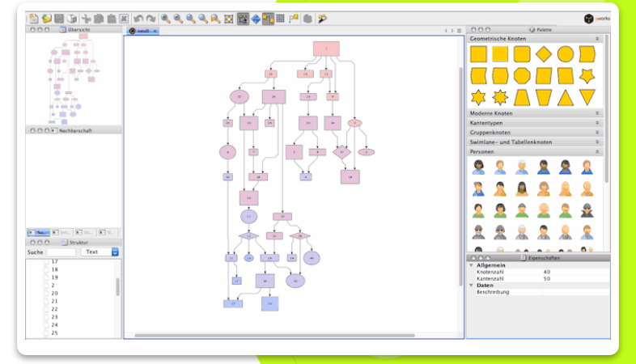Select the parallelogram palette shape
This screenshot has height=364, width=636.
click(x=544, y=76)
